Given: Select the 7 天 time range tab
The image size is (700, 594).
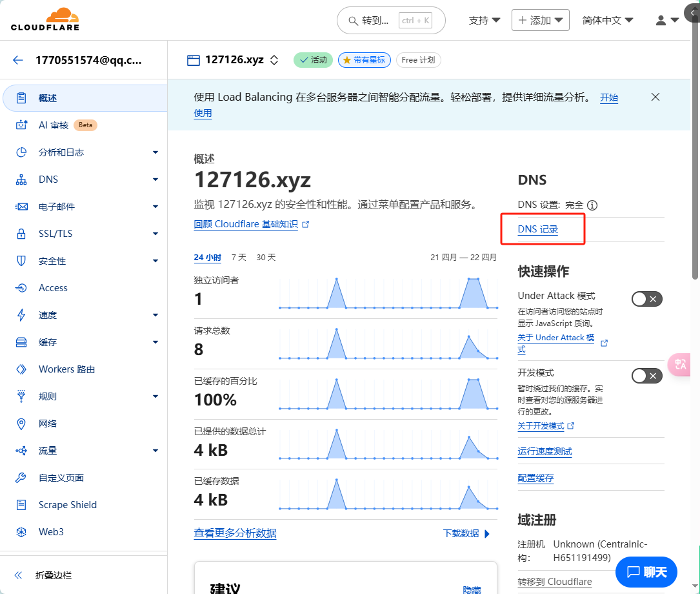Looking at the screenshot, I should pos(239,258).
